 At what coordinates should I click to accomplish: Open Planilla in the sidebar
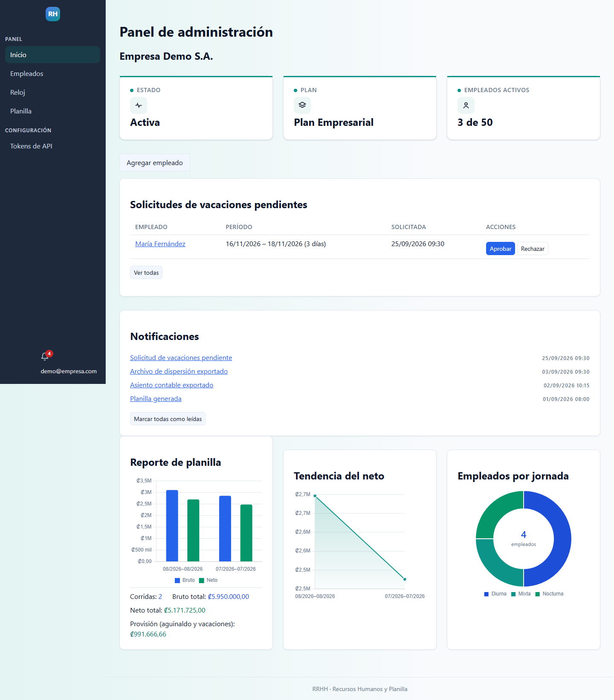click(x=52, y=111)
